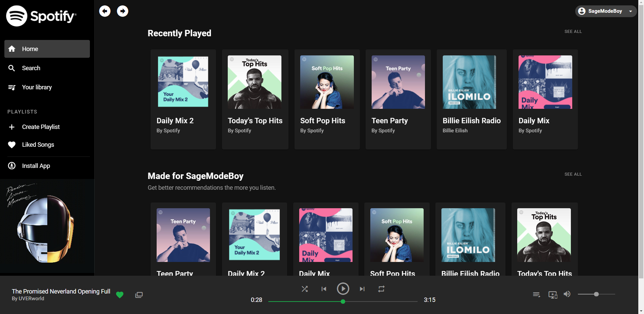Click the Liked Songs heart icon
Image resolution: width=644 pixels, height=314 pixels.
(x=12, y=145)
